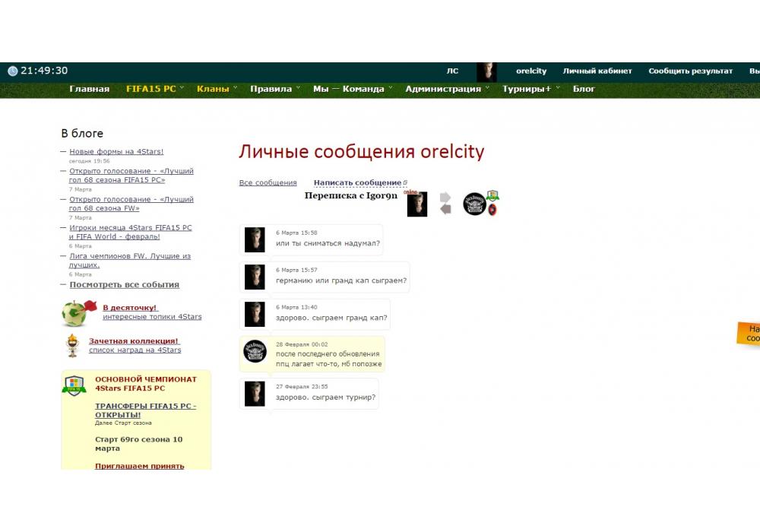Open the 'Все сообщения' link
This screenshot has height=532, width=760.
pos(268,183)
